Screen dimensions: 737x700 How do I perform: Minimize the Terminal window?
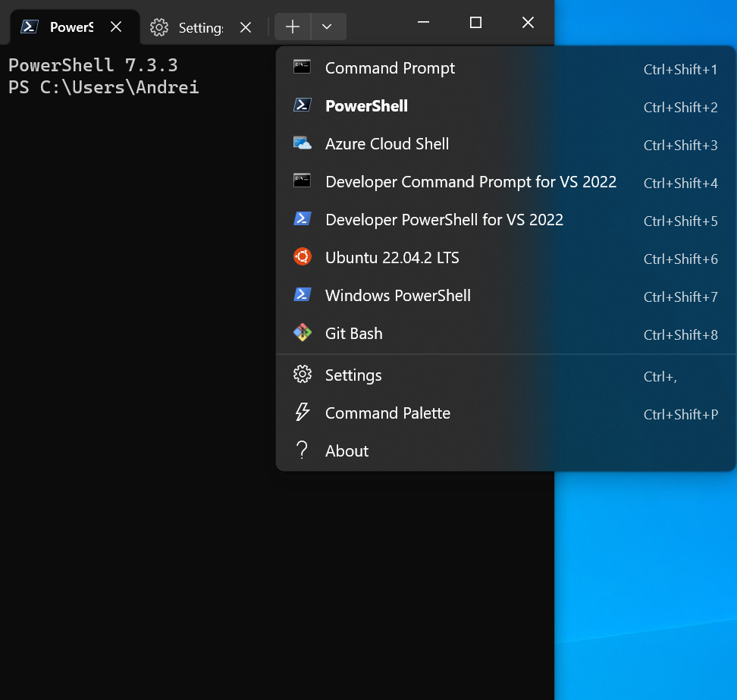point(424,22)
